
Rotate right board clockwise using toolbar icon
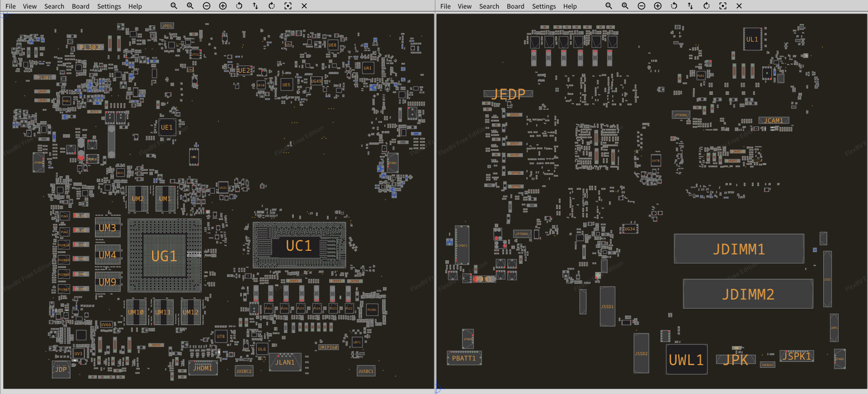pyautogui.click(x=707, y=6)
